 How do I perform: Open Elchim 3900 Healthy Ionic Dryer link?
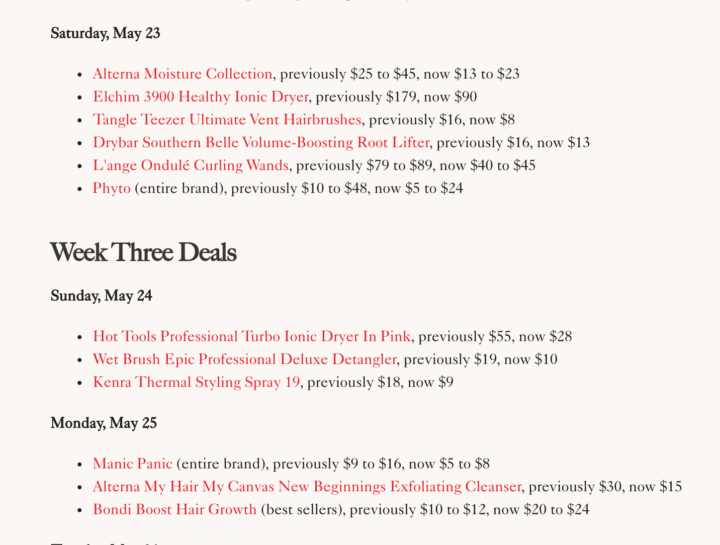(x=200, y=97)
